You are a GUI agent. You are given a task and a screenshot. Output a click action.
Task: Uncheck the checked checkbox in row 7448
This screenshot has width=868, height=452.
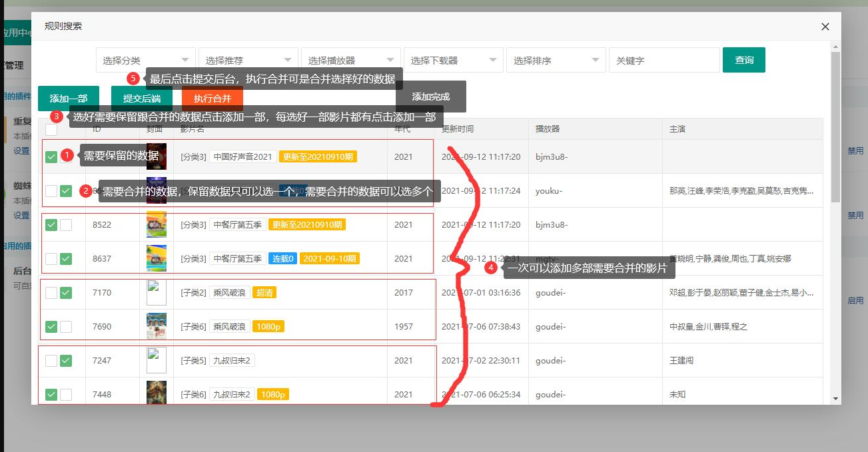click(51, 395)
